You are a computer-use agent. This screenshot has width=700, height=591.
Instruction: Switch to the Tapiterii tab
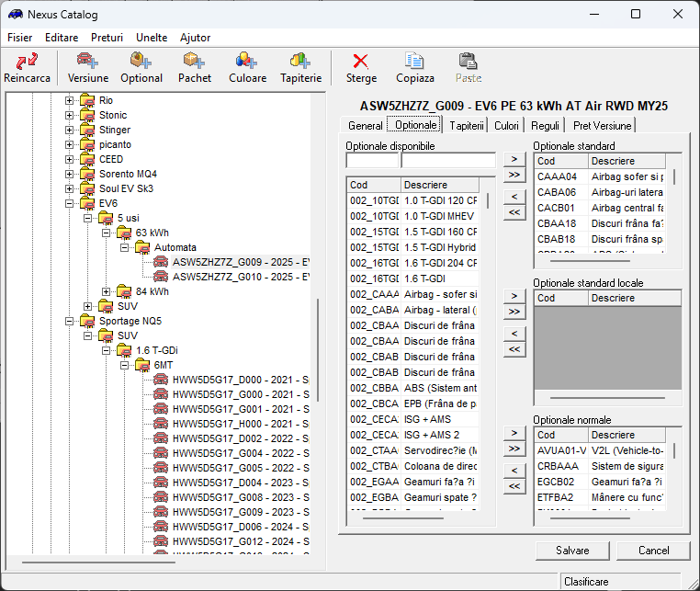point(466,126)
